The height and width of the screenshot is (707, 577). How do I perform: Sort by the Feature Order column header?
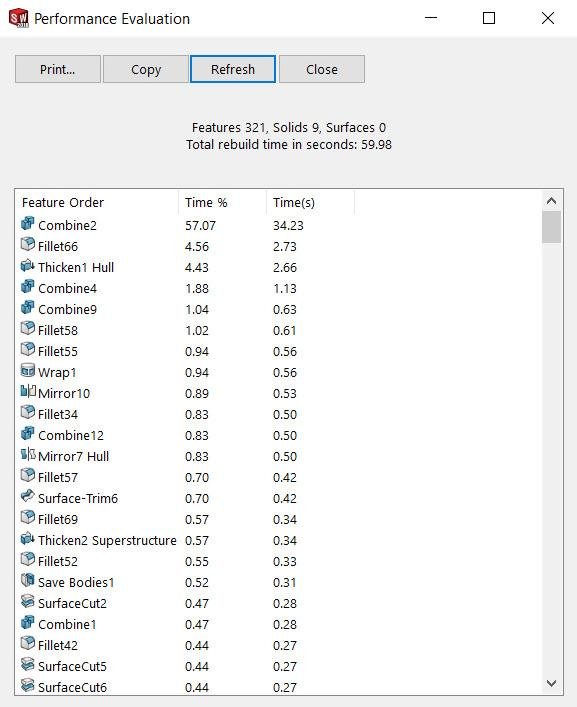tap(97, 202)
